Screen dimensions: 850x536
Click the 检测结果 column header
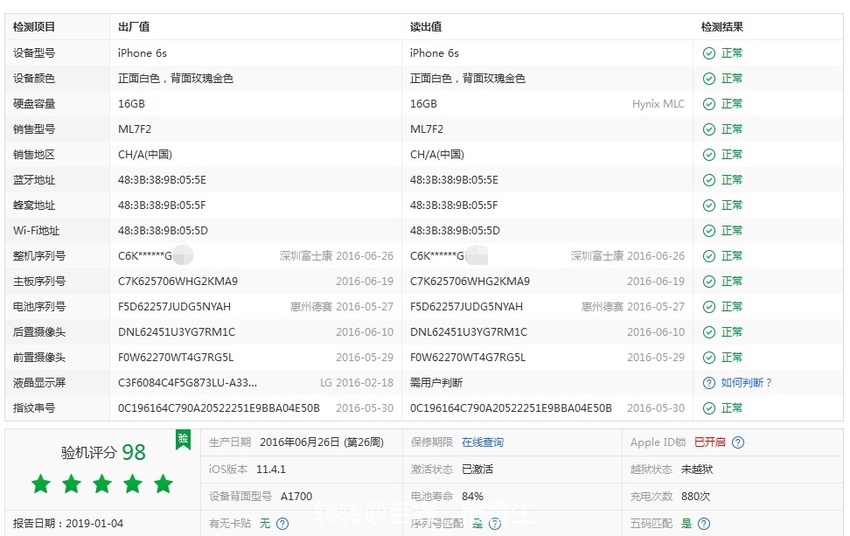[x=722, y=27]
